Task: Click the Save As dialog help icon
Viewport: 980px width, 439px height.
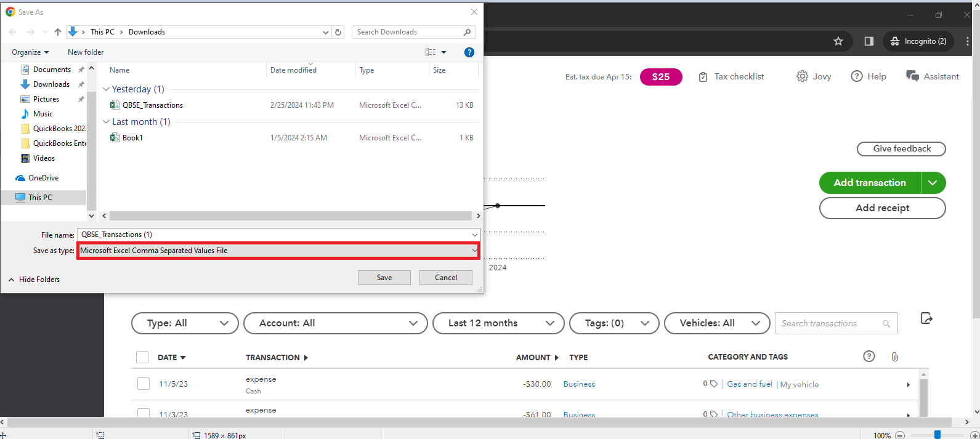Action: [x=469, y=52]
